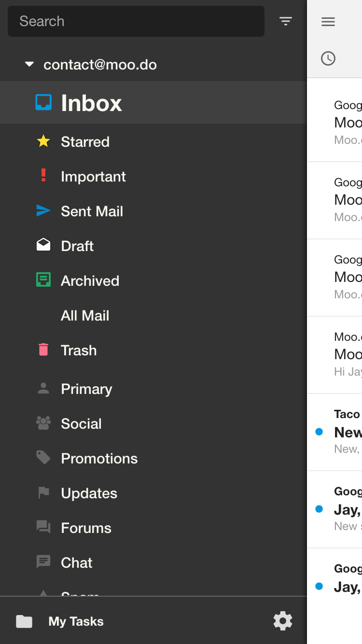Open settings with the gear icon

pos(283,621)
